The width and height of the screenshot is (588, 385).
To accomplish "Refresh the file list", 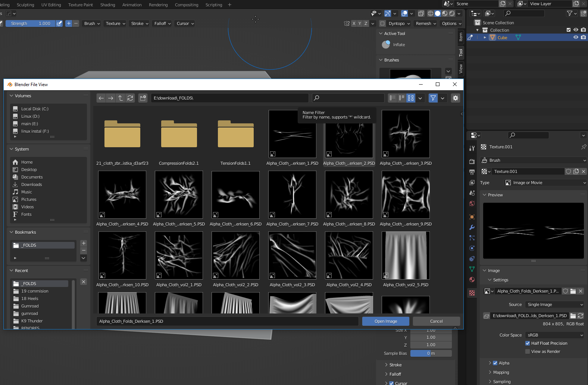I will (x=130, y=98).
